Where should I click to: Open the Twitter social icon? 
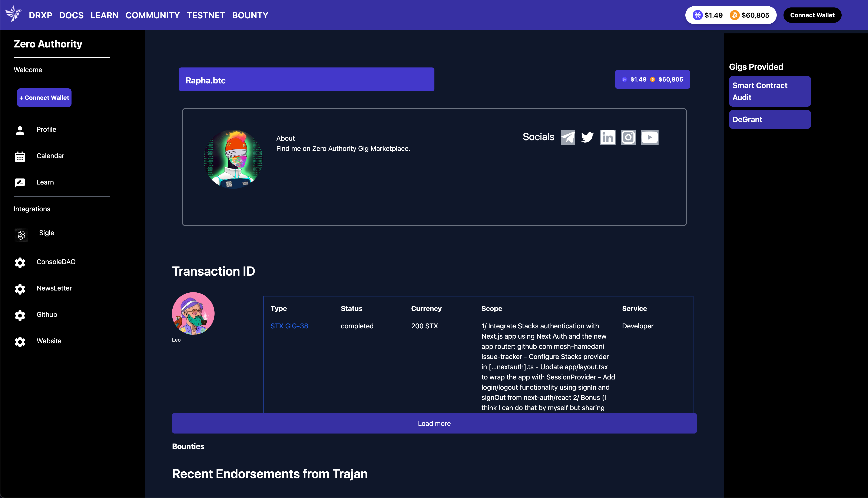(x=587, y=137)
